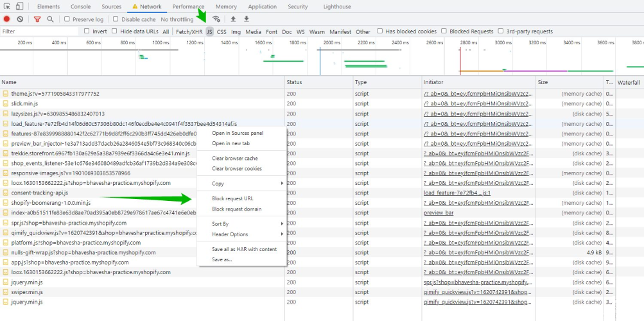
Task: Open network conditions wifi icon
Action: pyautogui.click(x=216, y=19)
